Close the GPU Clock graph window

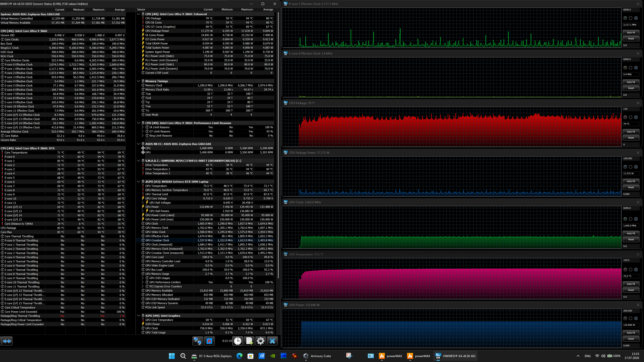coord(638,202)
